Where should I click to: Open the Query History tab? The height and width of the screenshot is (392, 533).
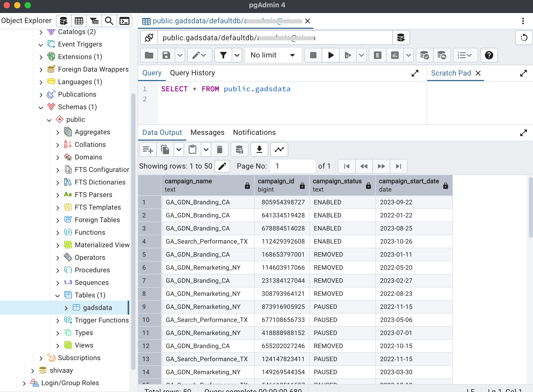[x=192, y=73]
